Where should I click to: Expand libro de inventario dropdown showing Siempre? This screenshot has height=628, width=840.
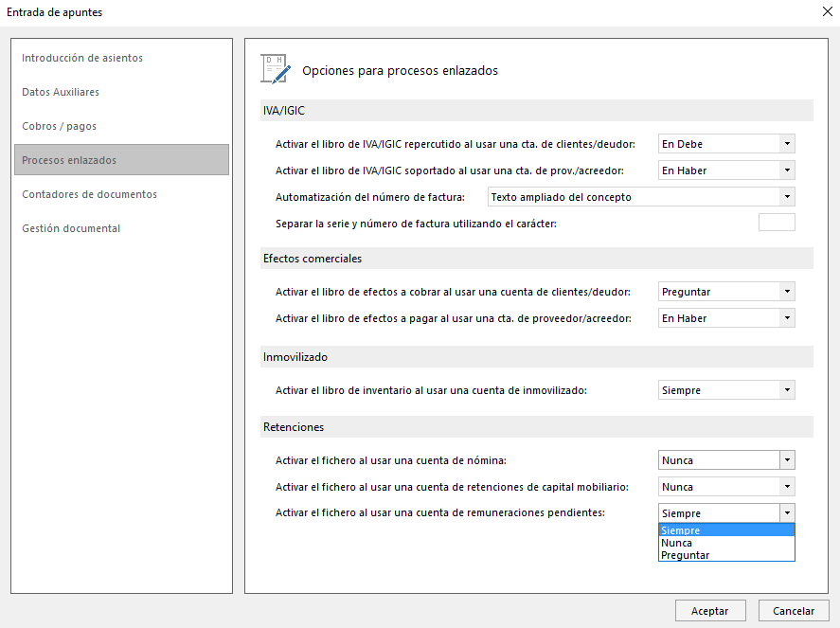pos(726,390)
